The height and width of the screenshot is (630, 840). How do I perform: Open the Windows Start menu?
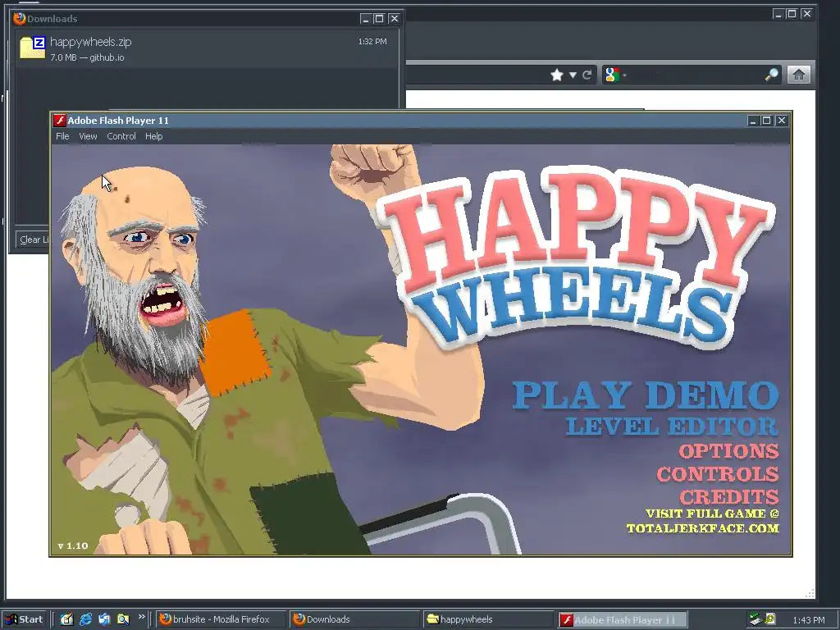pyautogui.click(x=25, y=619)
